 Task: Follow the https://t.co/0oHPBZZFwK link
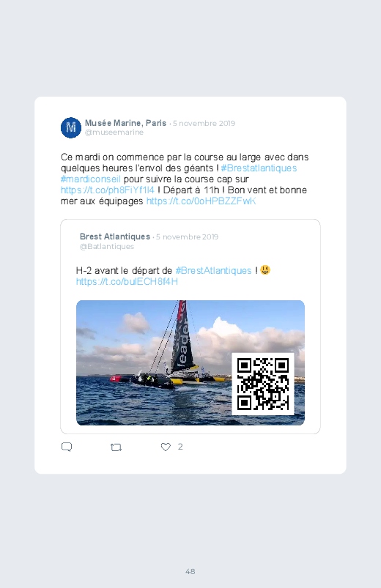(x=201, y=201)
